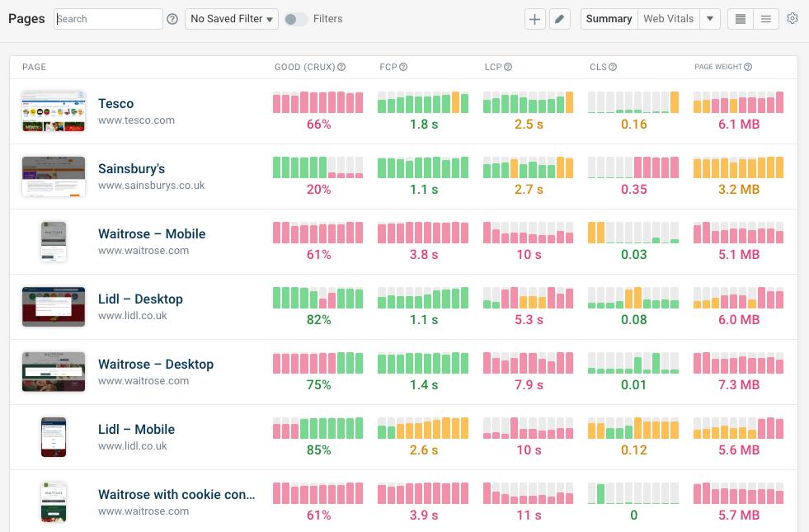Select the Web Vitals tab

click(668, 18)
